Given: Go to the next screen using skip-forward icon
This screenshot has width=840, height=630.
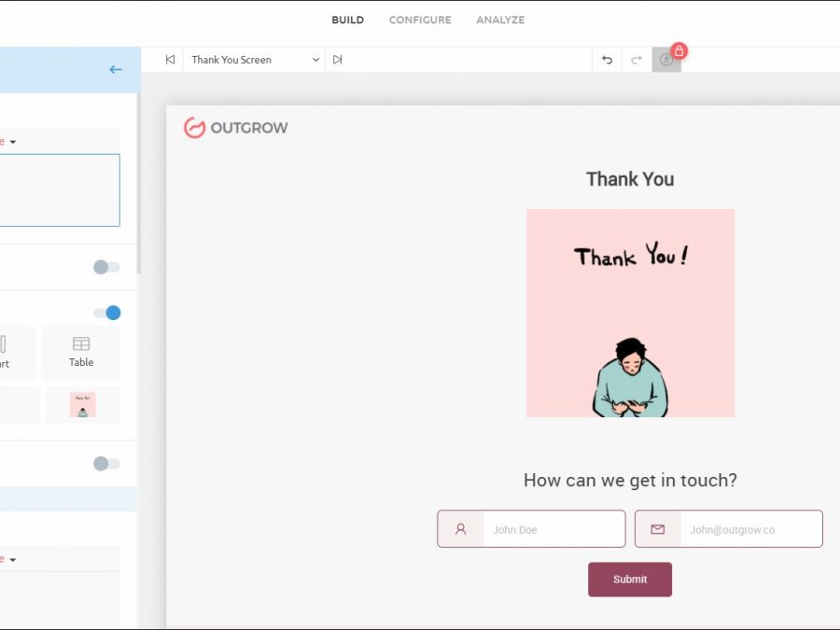Looking at the screenshot, I should (x=338, y=60).
